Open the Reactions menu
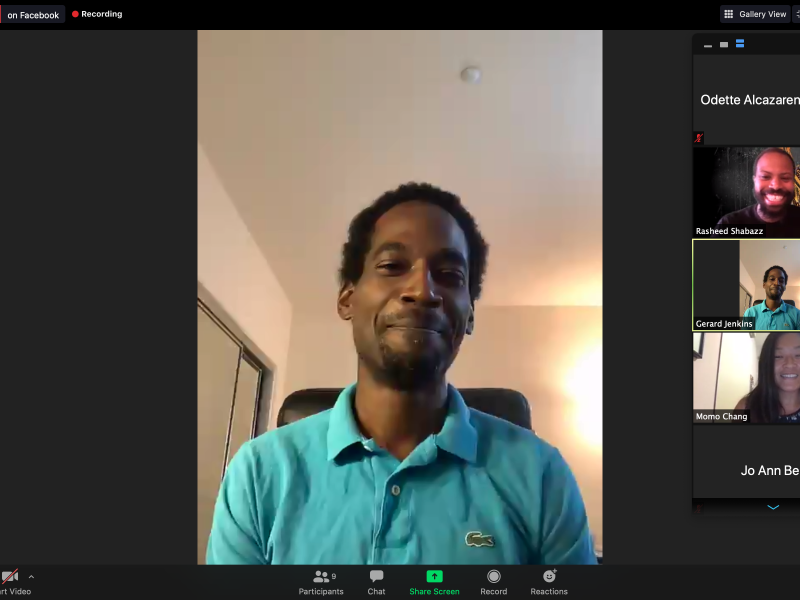800x600 pixels. [549, 583]
